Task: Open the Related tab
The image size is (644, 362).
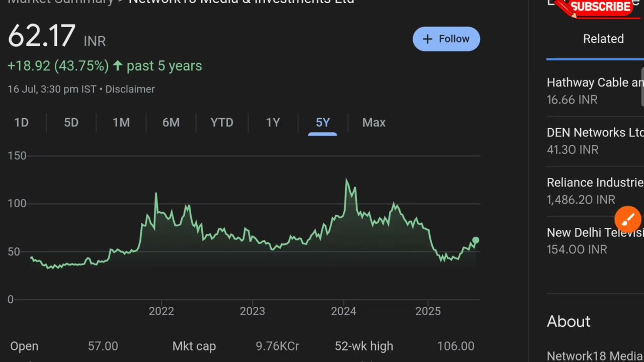Action: (x=603, y=39)
